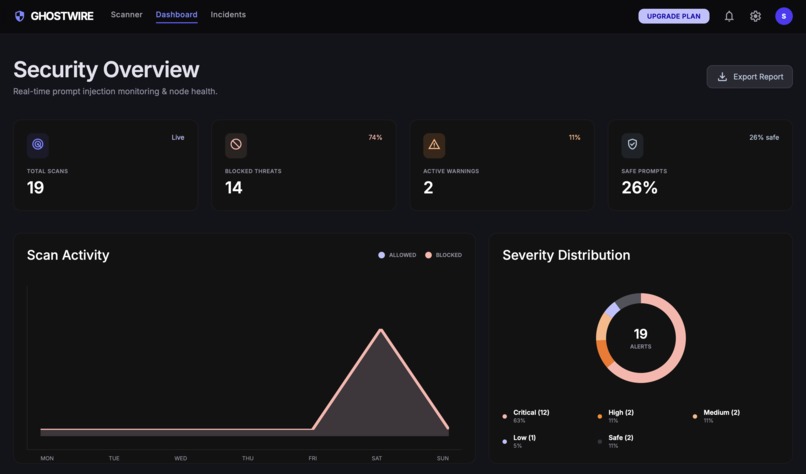Select the Medium (2) legend dot

[x=694, y=416]
